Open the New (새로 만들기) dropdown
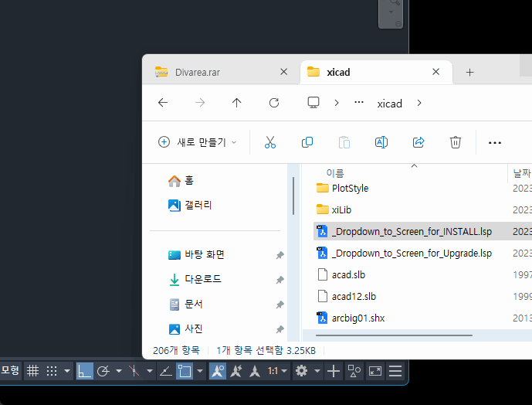Viewport: 532px width, 405px height. click(x=198, y=142)
